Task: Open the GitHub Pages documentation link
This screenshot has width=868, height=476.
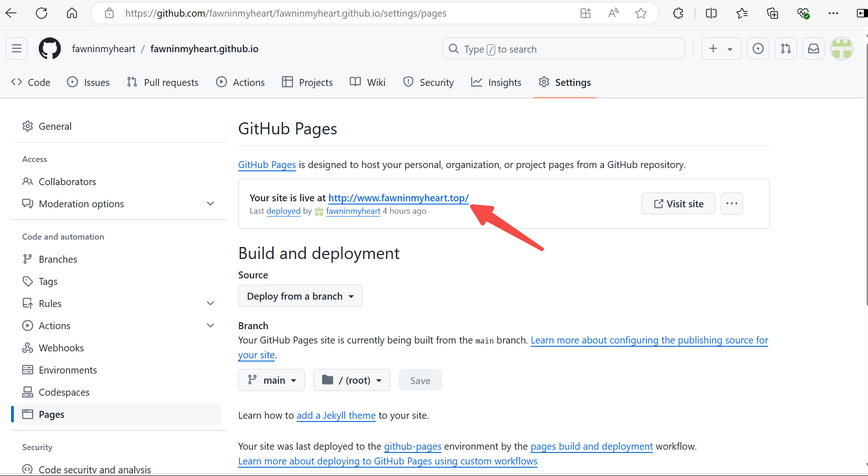Action: coord(267,165)
